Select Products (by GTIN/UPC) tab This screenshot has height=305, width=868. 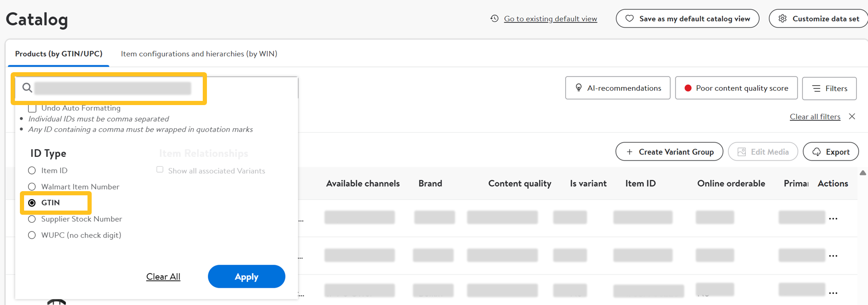coord(59,54)
